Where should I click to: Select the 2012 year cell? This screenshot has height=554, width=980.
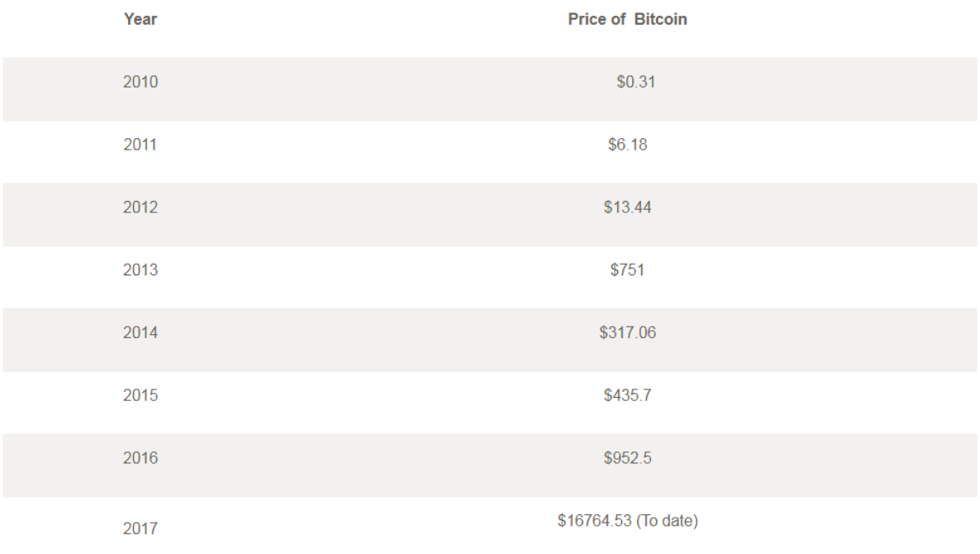tap(140, 208)
